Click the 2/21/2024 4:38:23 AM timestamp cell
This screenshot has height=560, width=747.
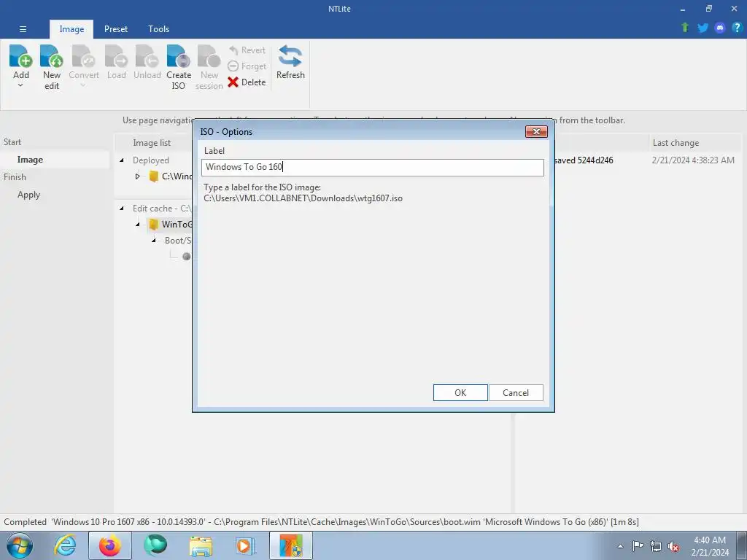[x=693, y=160]
